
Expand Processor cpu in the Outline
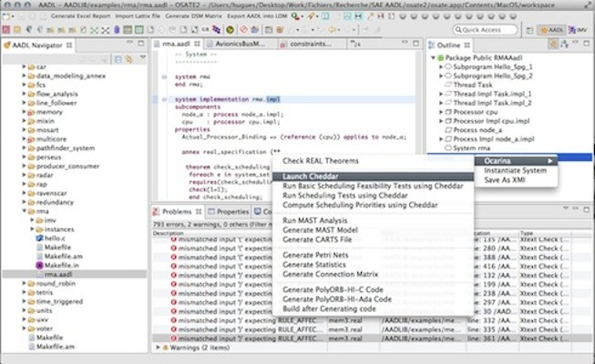[x=441, y=112]
